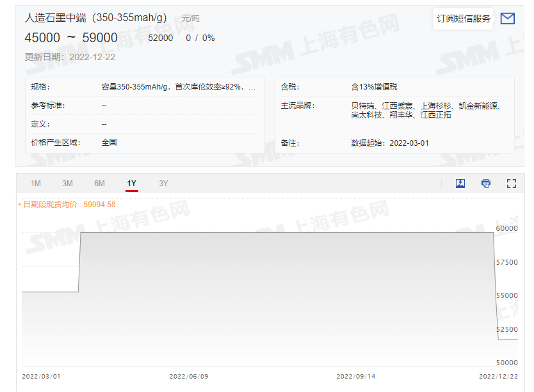Click the 45000 ~ 59000 price range
The image size is (534, 392).
click(71, 38)
